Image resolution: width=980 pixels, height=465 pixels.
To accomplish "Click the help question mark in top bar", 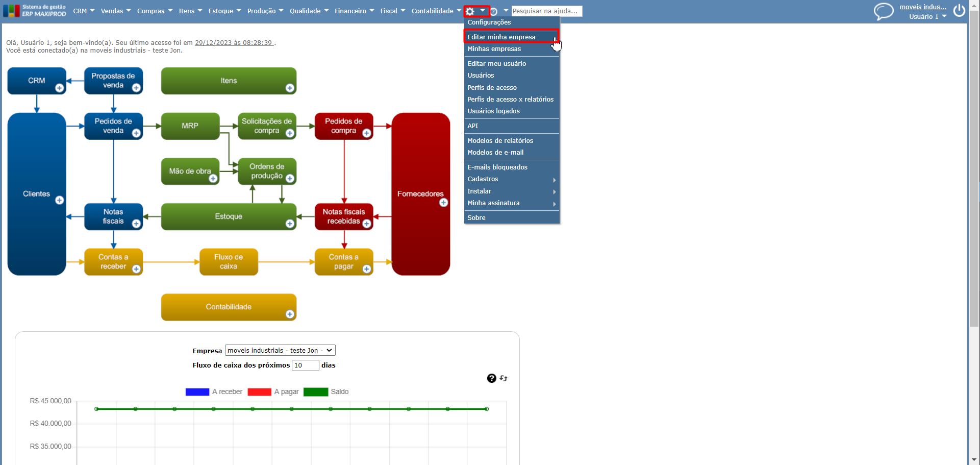I will [x=494, y=11].
